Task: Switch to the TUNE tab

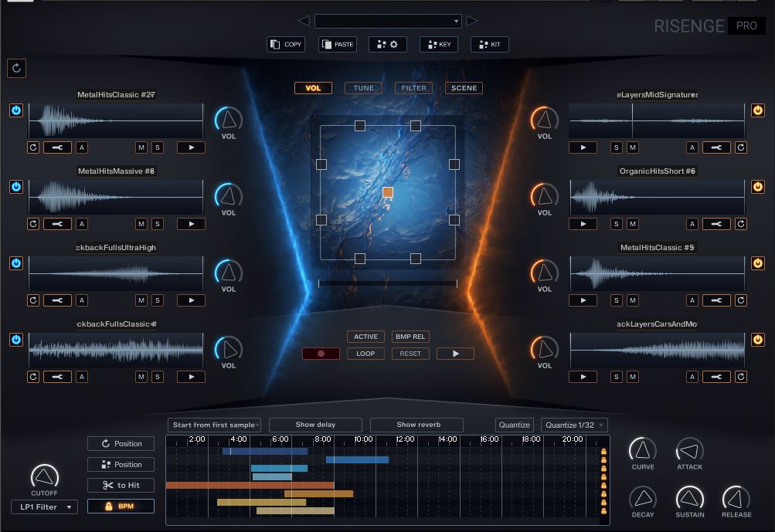Action: coord(363,88)
